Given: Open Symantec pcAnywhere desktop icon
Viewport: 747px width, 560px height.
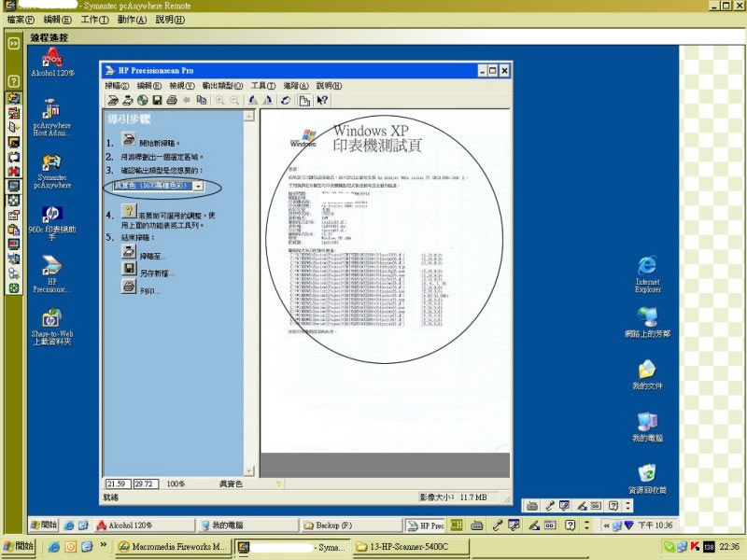Looking at the screenshot, I should click(x=52, y=171).
